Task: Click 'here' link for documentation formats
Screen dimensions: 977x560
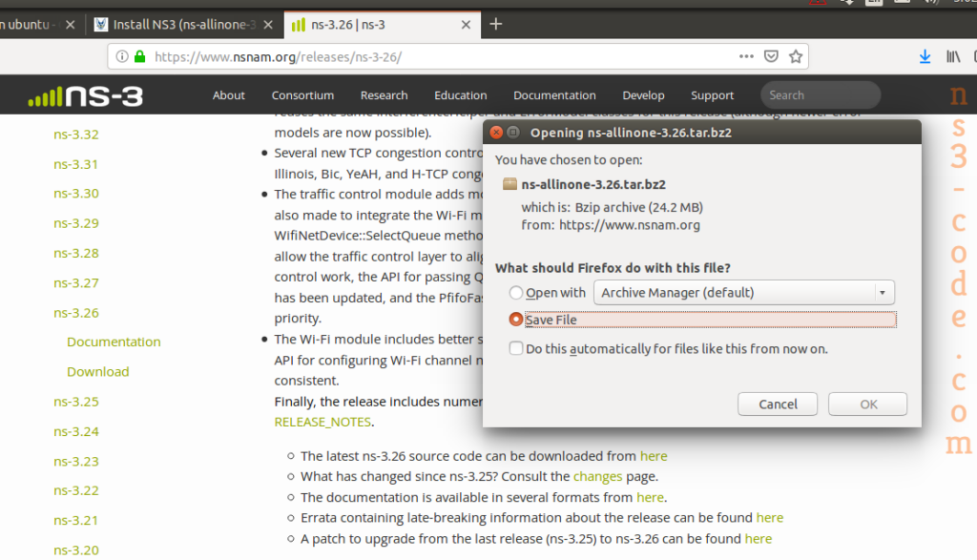Action: point(650,497)
